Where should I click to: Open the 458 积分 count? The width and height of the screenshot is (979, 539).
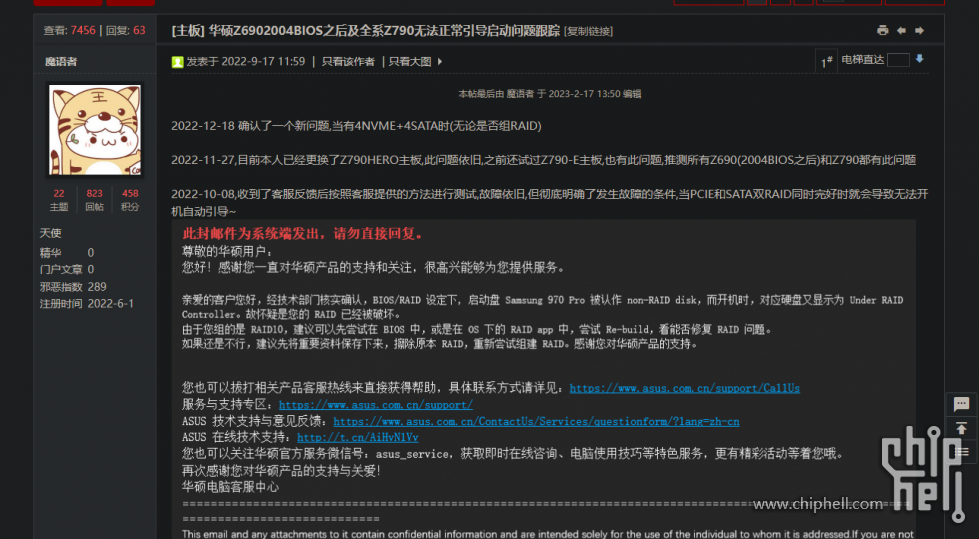(x=130, y=200)
